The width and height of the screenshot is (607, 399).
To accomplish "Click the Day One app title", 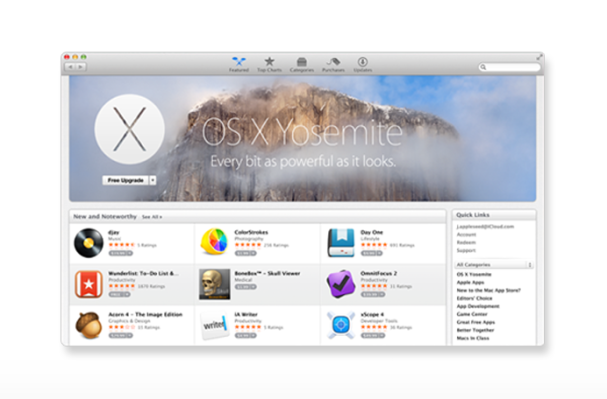I will click(x=372, y=232).
